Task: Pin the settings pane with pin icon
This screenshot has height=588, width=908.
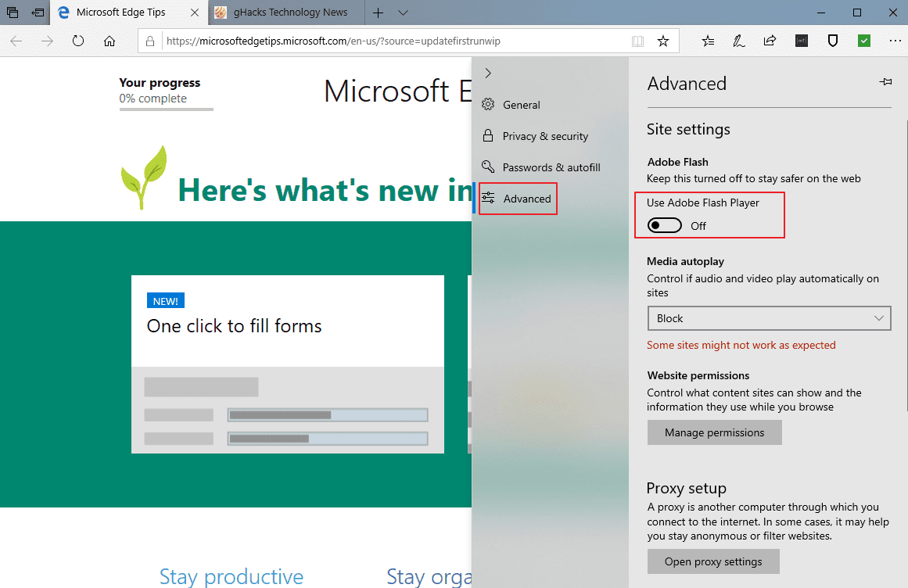Action: coord(885,82)
